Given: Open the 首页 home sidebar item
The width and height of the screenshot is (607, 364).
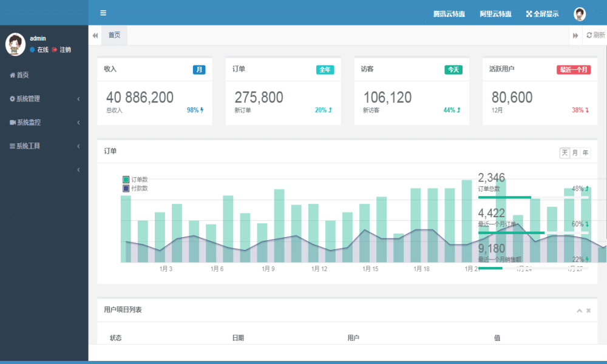Looking at the screenshot, I should click(x=19, y=75).
